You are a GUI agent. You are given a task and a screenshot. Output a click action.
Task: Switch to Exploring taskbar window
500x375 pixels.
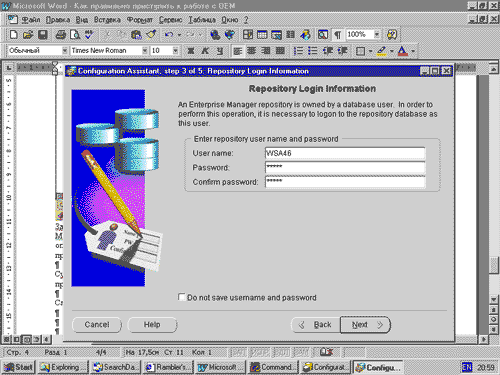(x=63, y=367)
